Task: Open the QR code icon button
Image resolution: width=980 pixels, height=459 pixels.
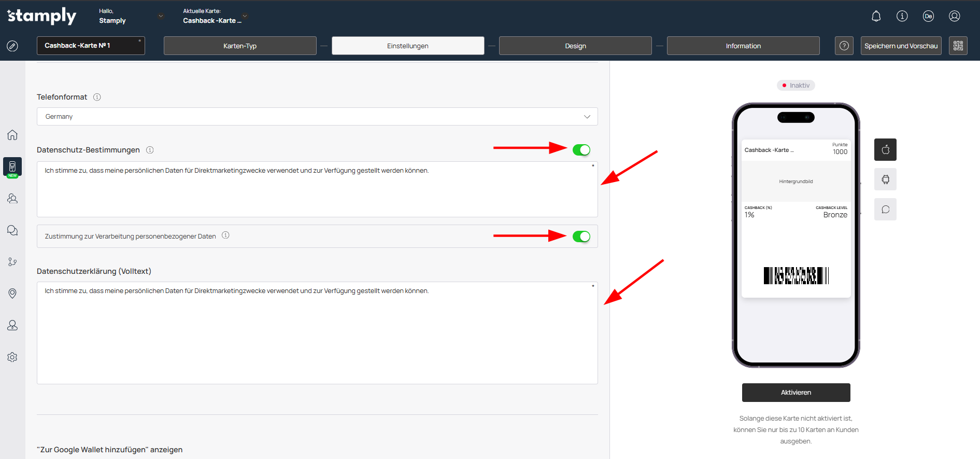Action: tap(958, 46)
